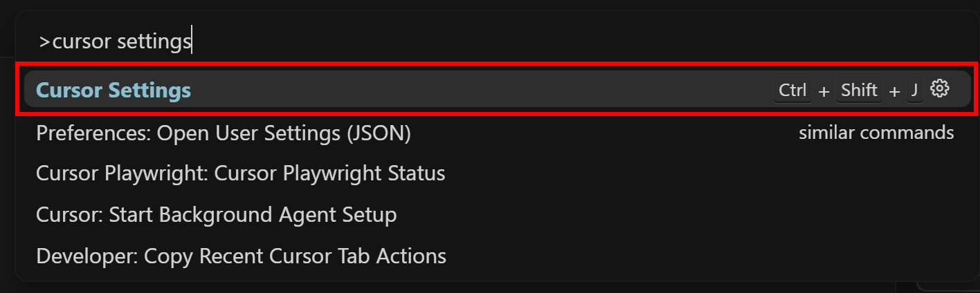Click the plus sign between Ctrl and Shift
This screenshot has height=293, width=980.
click(824, 91)
